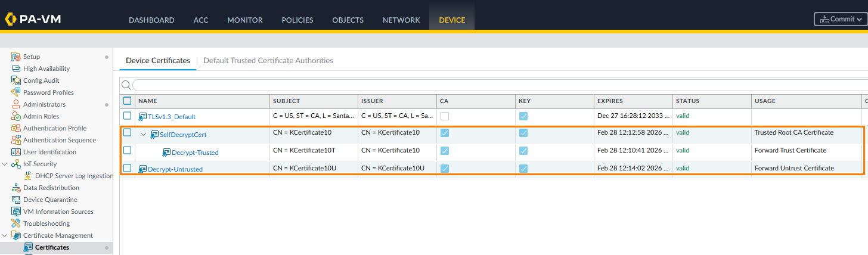The width and height of the screenshot is (868, 255).
Task: Click CA checkbox for TLSv1.3_Default
Action: tap(445, 116)
